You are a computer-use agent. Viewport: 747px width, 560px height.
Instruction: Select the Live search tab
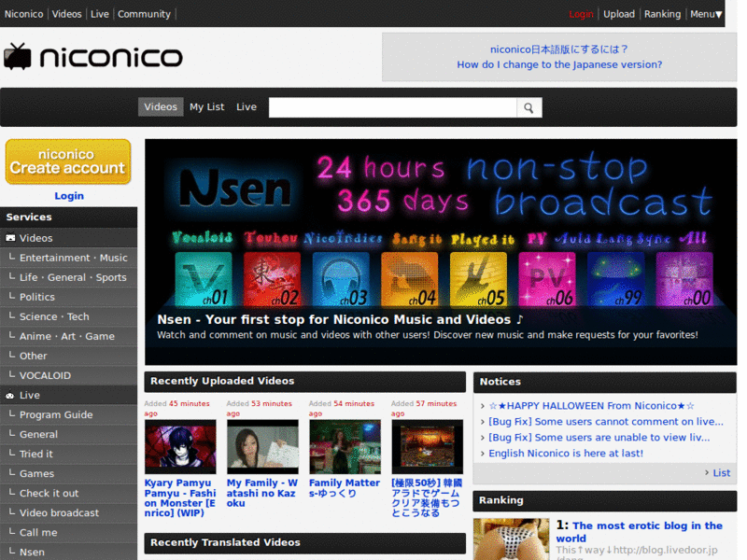coord(247,107)
